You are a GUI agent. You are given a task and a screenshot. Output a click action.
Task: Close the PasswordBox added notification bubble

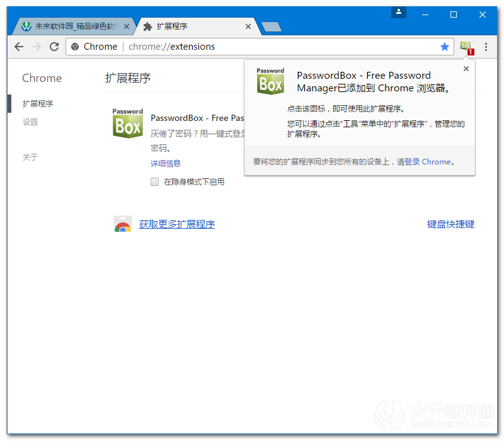[x=466, y=69]
